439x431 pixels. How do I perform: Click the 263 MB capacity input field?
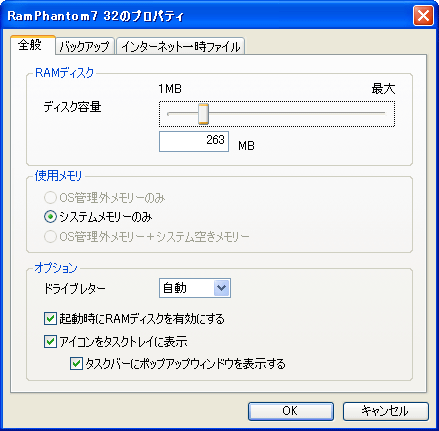pyautogui.click(x=194, y=141)
